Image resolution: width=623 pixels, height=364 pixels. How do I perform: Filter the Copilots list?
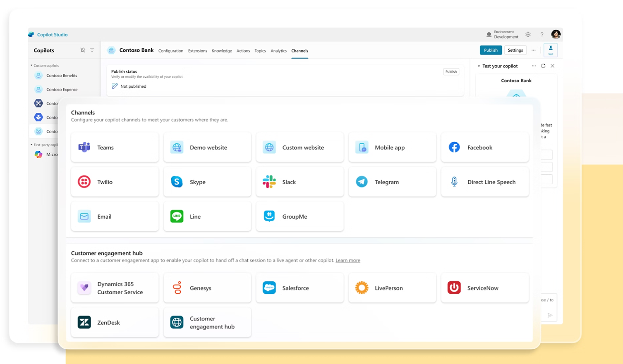pos(92,50)
